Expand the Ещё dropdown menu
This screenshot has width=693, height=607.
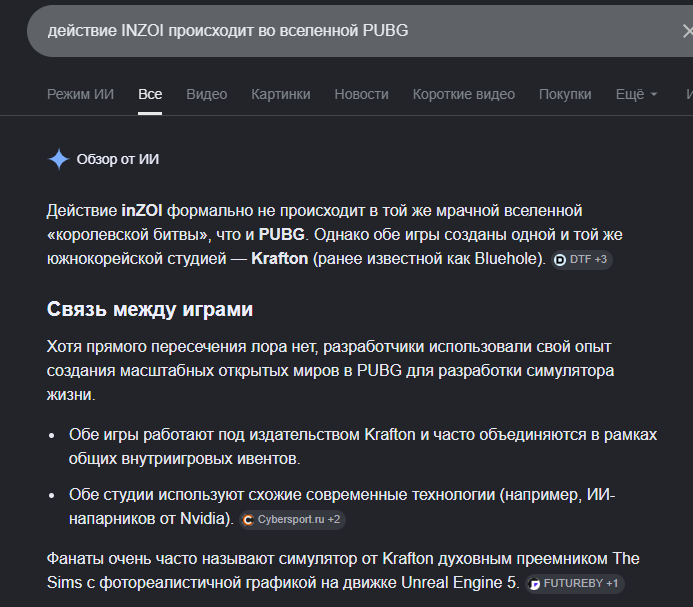[x=636, y=94]
